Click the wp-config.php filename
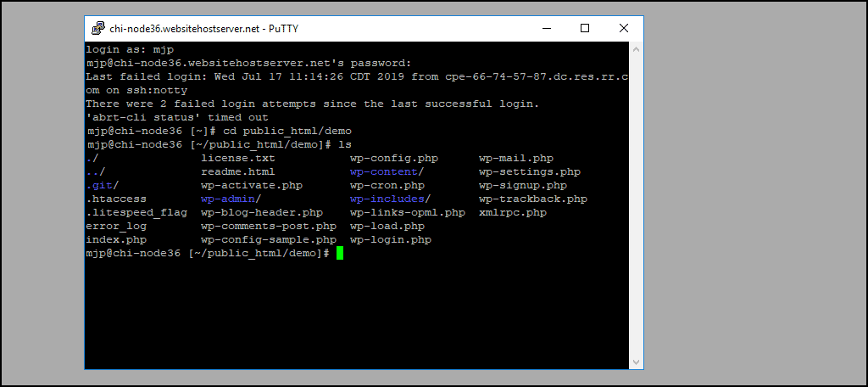 coord(394,159)
